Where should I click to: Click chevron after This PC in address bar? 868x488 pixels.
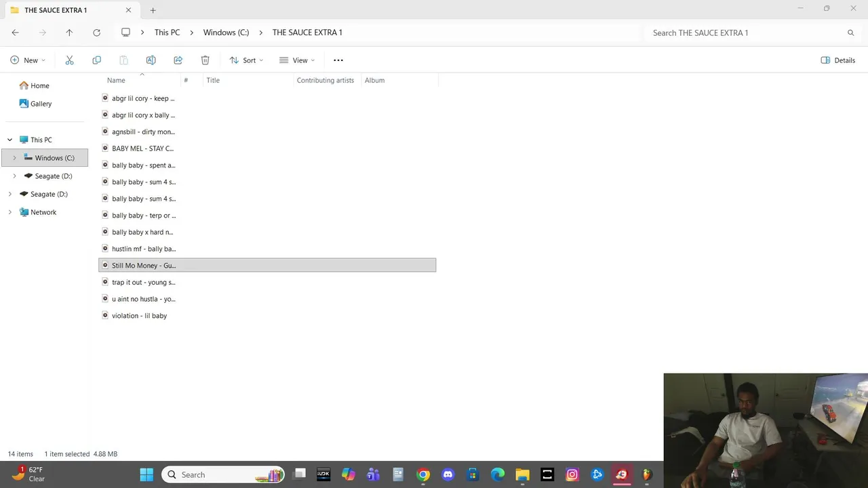pyautogui.click(x=191, y=33)
